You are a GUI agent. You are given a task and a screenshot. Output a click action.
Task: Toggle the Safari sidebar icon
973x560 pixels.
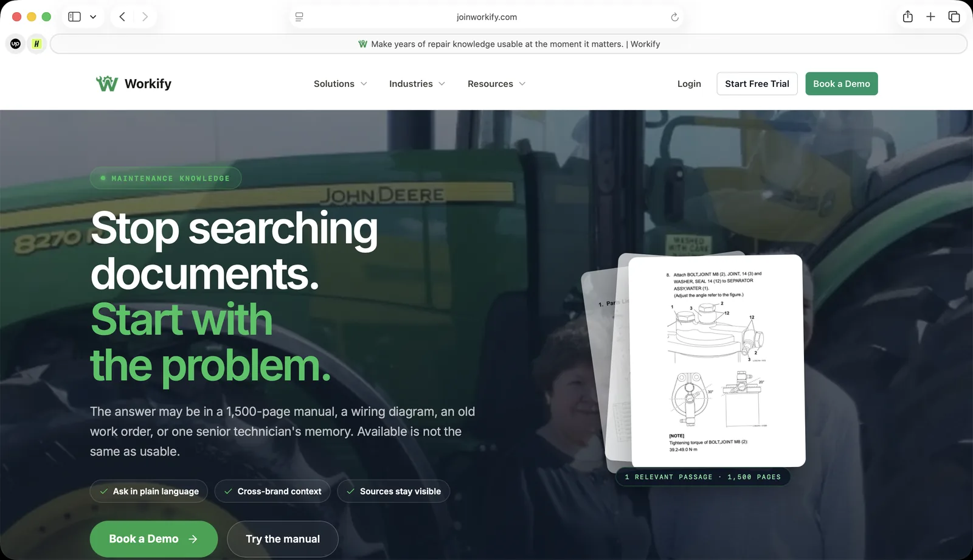tap(74, 17)
